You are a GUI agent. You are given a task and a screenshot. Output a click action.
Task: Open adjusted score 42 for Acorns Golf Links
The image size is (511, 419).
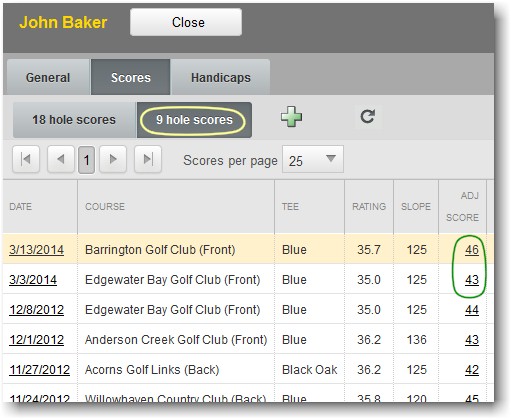[x=472, y=370]
